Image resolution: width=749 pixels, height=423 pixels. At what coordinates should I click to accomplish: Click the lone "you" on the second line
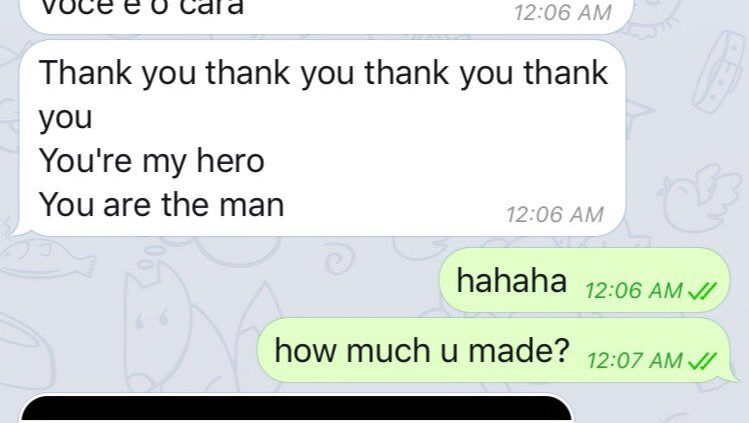click(65, 118)
